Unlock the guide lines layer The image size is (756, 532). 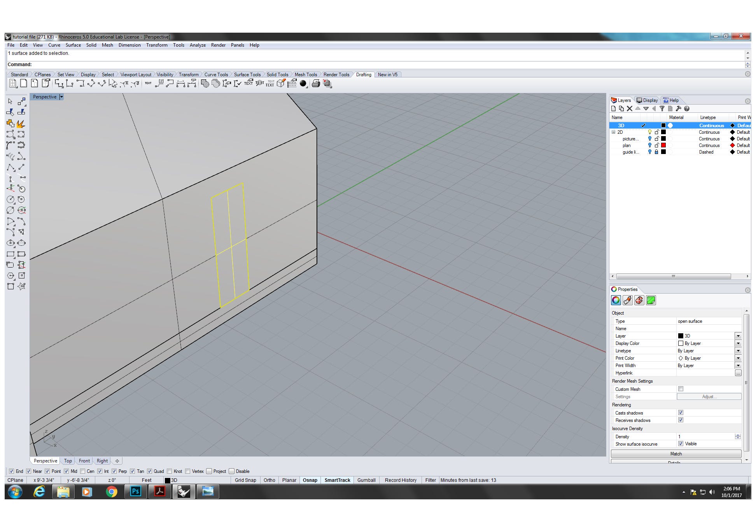coord(657,152)
